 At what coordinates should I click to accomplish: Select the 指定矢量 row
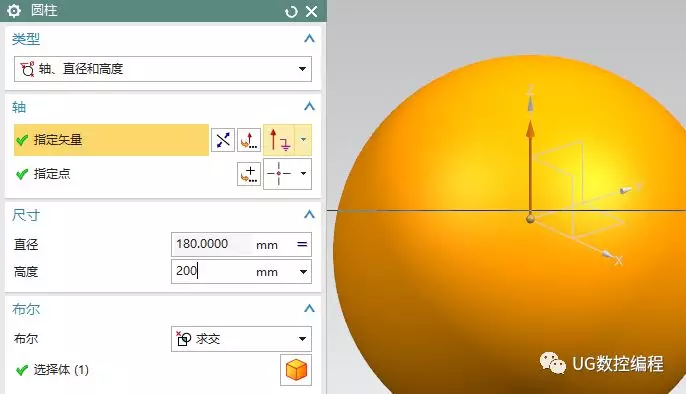click(x=112, y=140)
